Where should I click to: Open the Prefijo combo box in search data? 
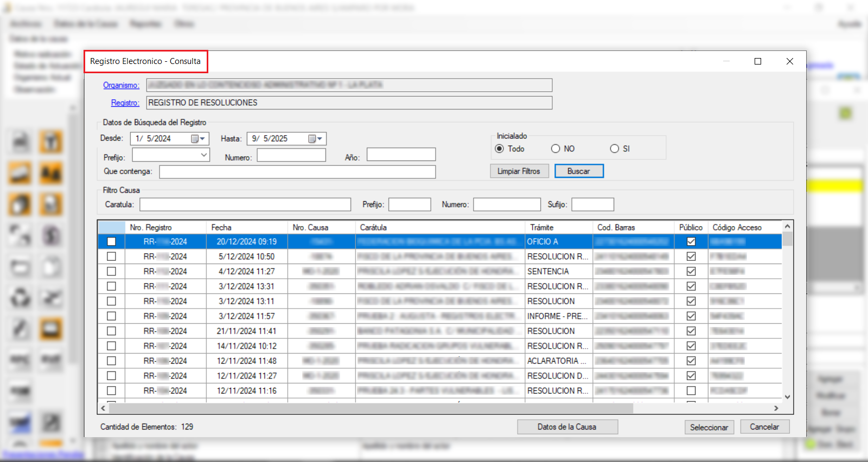(204, 155)
